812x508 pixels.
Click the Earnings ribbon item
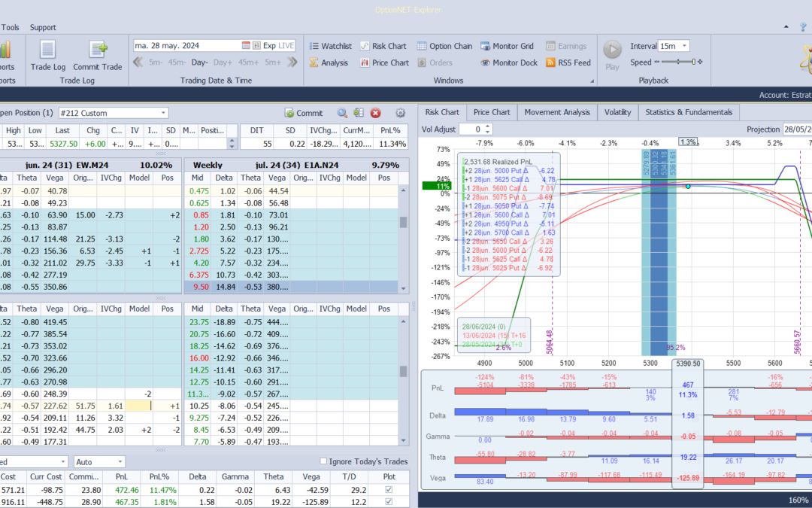pyautogui.click(x=566, y=46)
